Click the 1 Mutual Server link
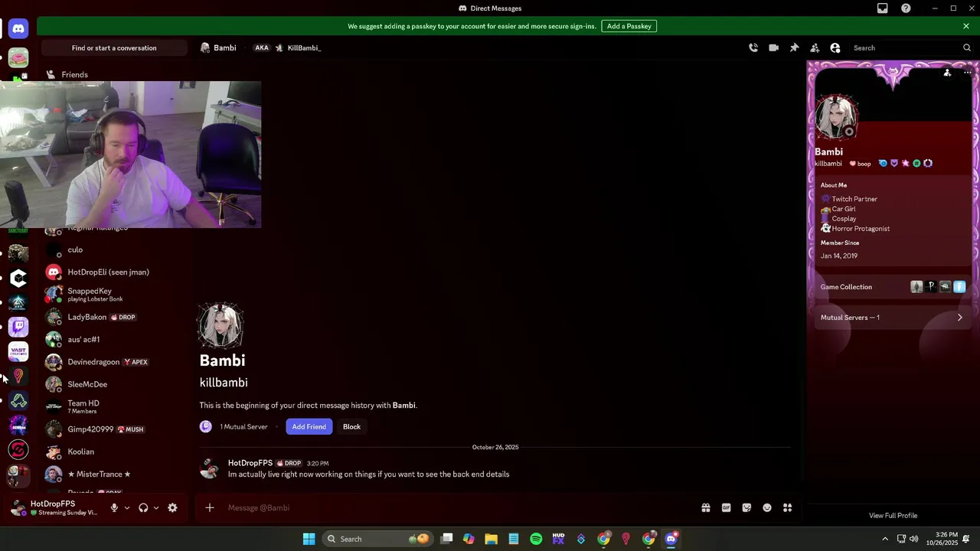Image resolution: width=980 pixels, height=551 pixels. click(x=243, y=427)
